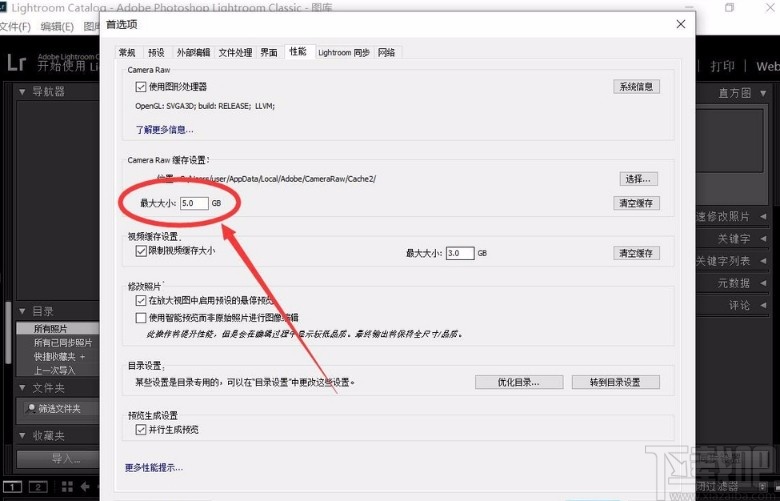
Task: Open the 常规 tab
Action: point(127,52)
